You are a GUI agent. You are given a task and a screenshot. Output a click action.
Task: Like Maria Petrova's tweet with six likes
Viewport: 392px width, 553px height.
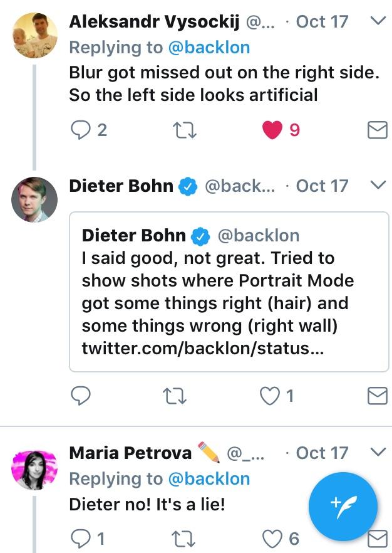(x=272, y=538)
